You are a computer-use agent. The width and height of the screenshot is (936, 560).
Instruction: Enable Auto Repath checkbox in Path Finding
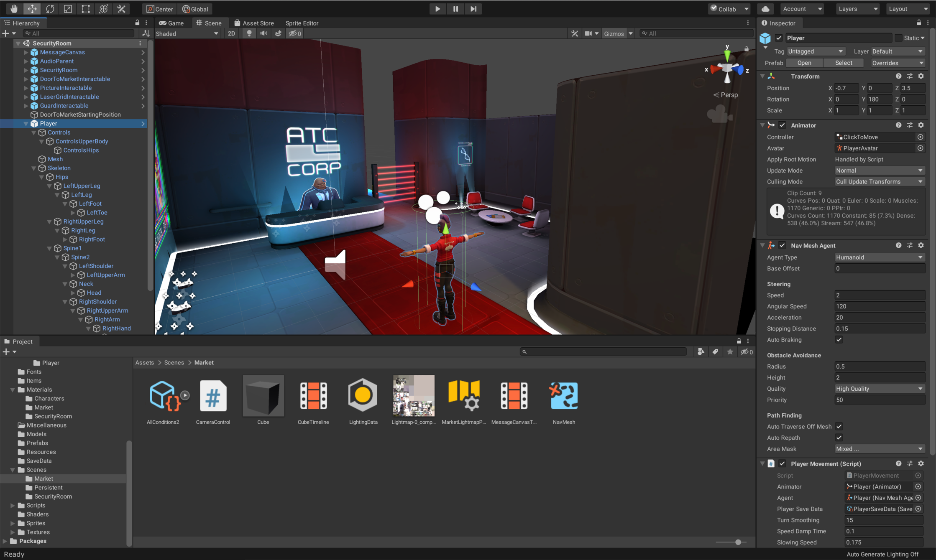coord(839,437)
